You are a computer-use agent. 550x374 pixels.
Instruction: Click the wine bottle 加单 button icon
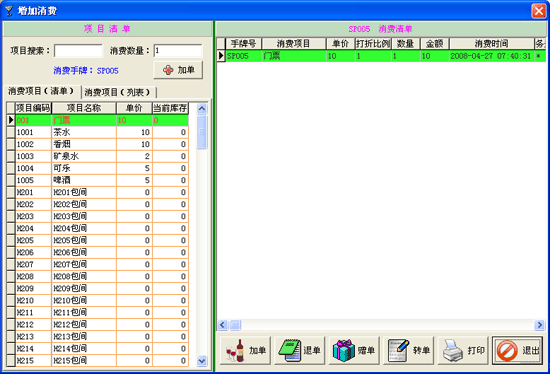236,350
